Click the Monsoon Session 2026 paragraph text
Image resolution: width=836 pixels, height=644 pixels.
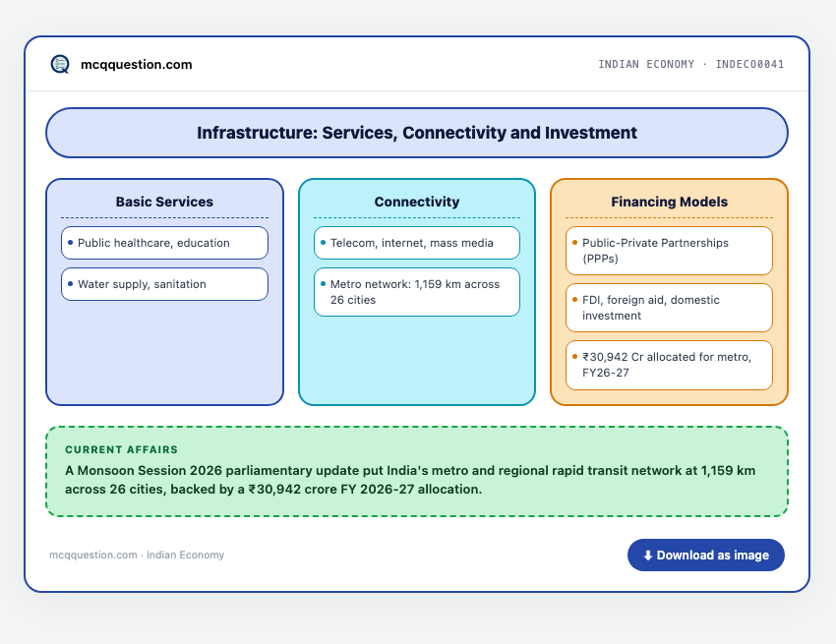click(x=410, y=480)
